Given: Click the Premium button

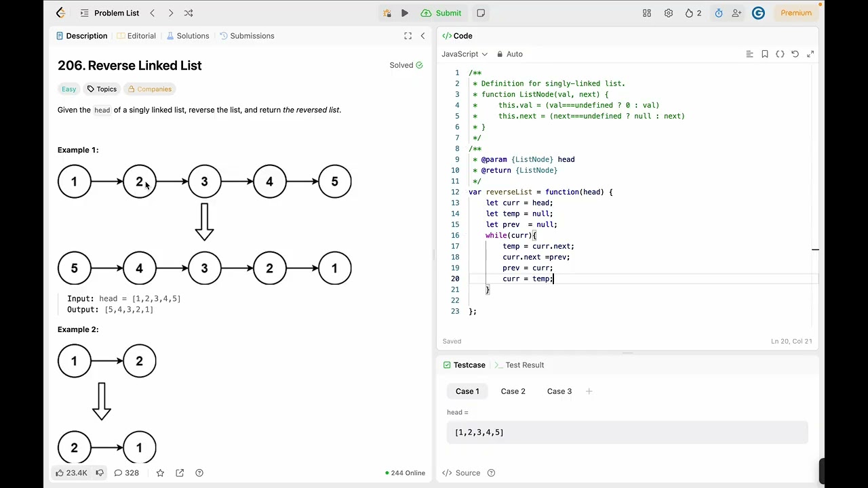Looking at the screenshot, I should [x=796, y=13].
